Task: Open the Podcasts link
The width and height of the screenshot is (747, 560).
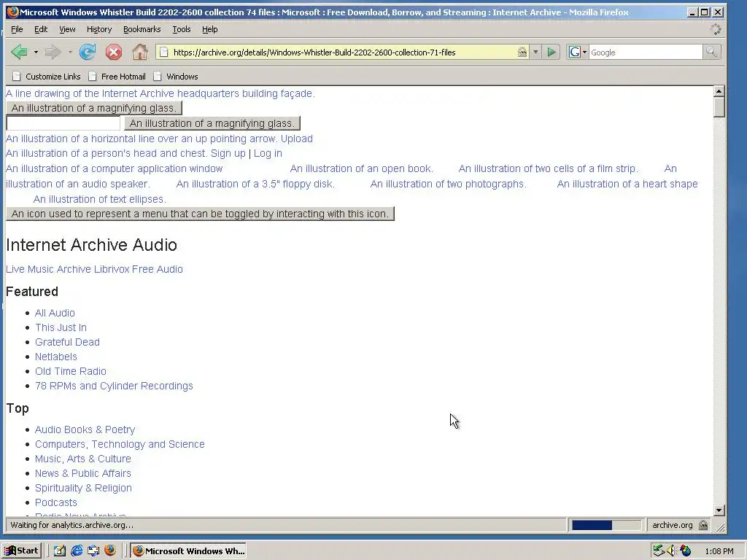Action: [x=55, y=503]
